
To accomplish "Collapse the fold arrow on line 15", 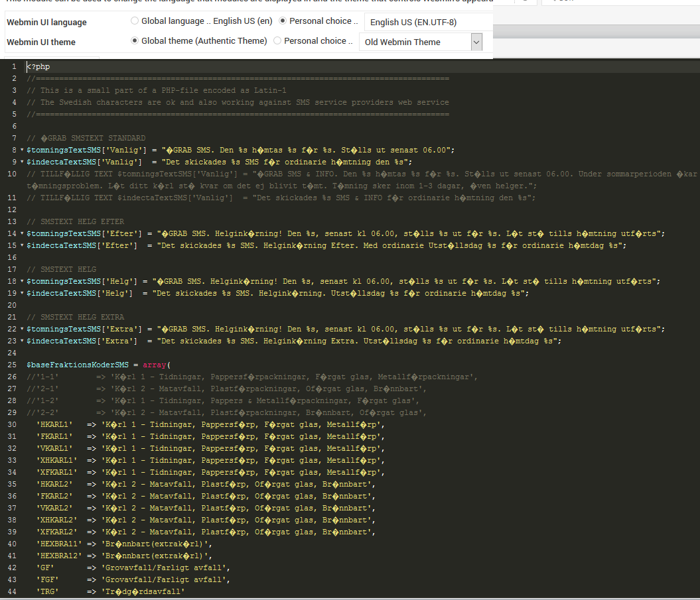I will click(x=22, y=245).
